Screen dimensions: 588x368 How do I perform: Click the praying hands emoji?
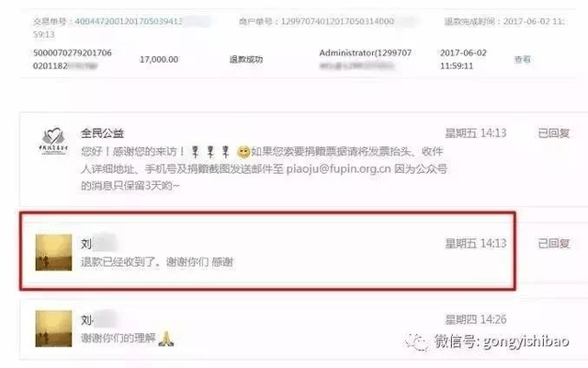point(165,339)
